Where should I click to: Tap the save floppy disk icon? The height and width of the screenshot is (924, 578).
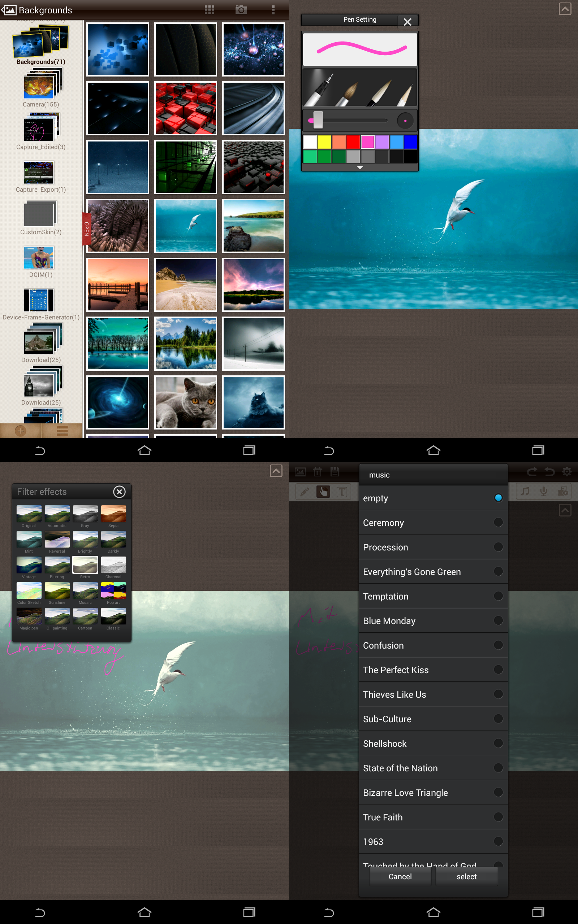[335, 472]
